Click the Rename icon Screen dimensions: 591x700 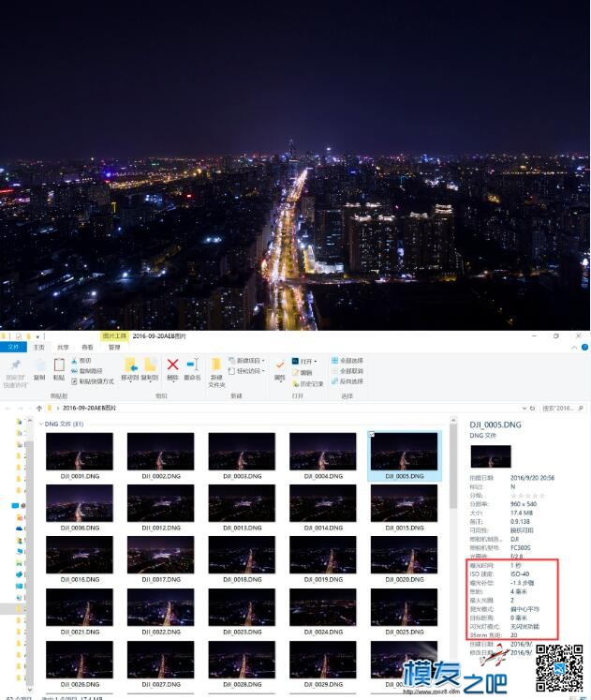192,365
